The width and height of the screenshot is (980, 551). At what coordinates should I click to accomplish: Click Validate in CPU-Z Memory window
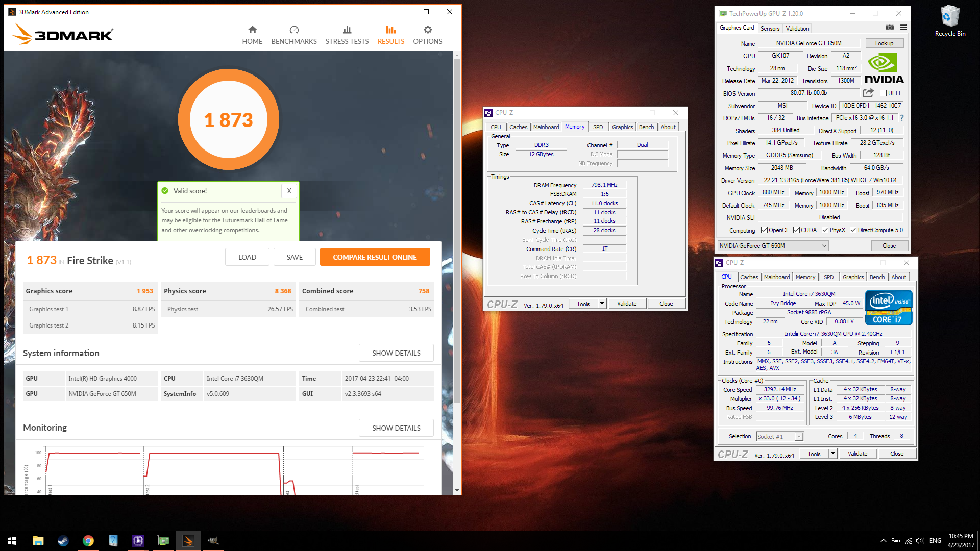(x=627, y=304)
